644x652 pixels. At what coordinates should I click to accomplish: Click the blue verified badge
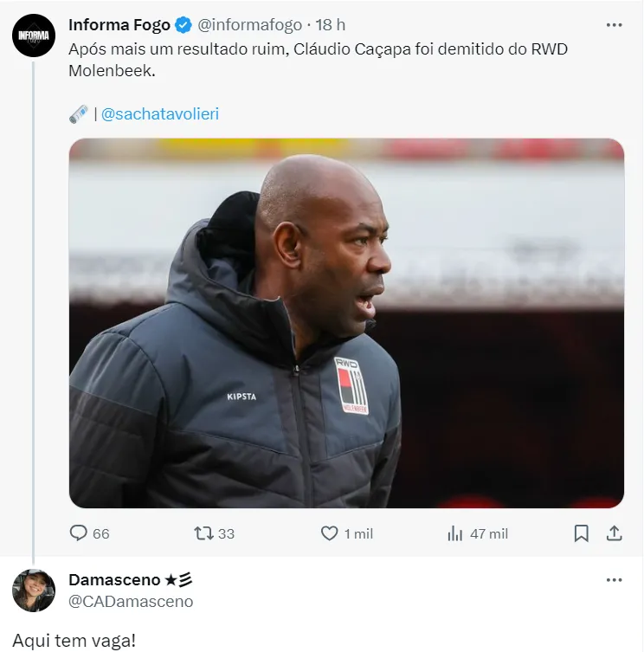(x=184, y=25)
